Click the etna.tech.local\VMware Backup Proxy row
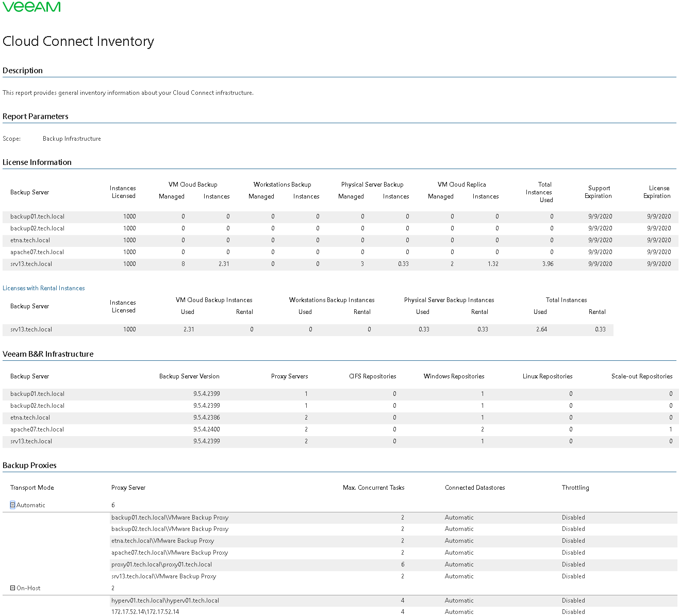This screenshot has height=616, width=679. (393, 541)
